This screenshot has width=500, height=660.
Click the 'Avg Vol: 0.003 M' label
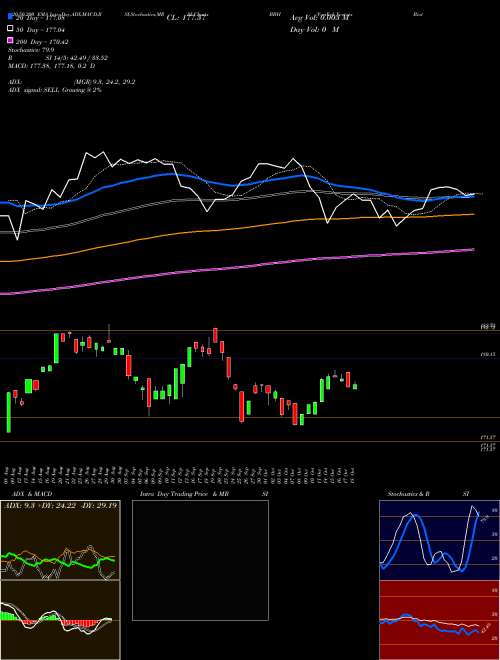coord(321,17)
